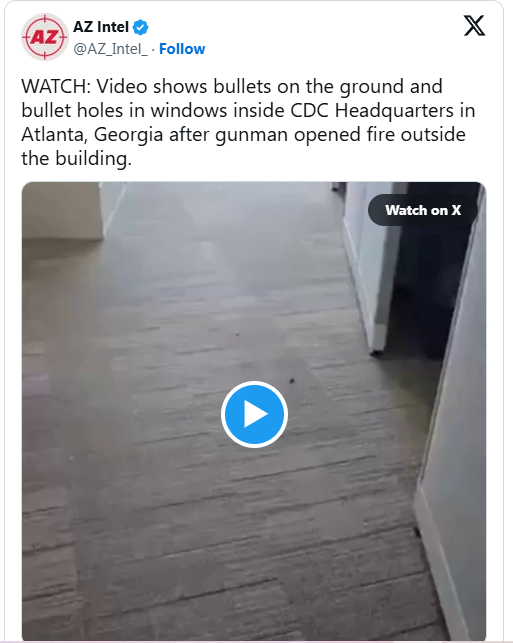Click 'the building.' at the end of the tweet
The height and width of the screenshot is (643, 513).
pos(76,158)
